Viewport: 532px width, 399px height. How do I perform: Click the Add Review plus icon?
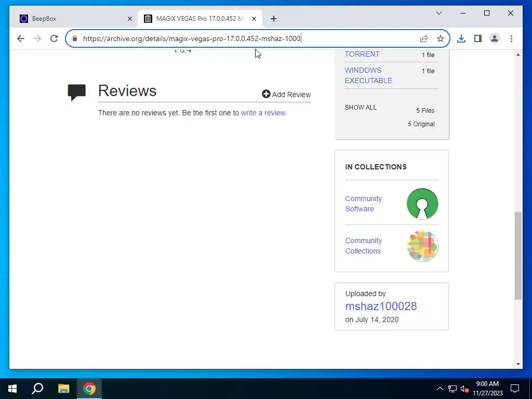(x=266, y=95)
